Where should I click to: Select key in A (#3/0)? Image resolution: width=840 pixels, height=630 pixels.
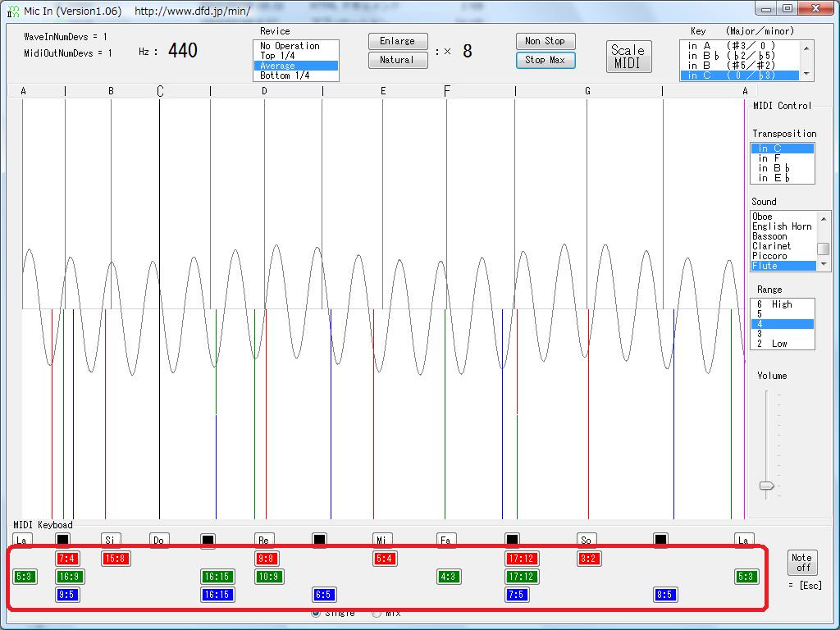(x=739, y=46)
